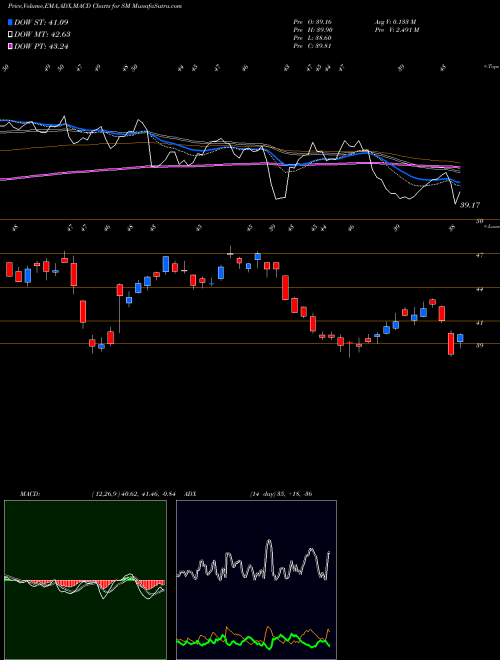Click the 'Pre V: 2.491 M' value
The height and width of the screenshot is (660, 500).
(397, 29)
